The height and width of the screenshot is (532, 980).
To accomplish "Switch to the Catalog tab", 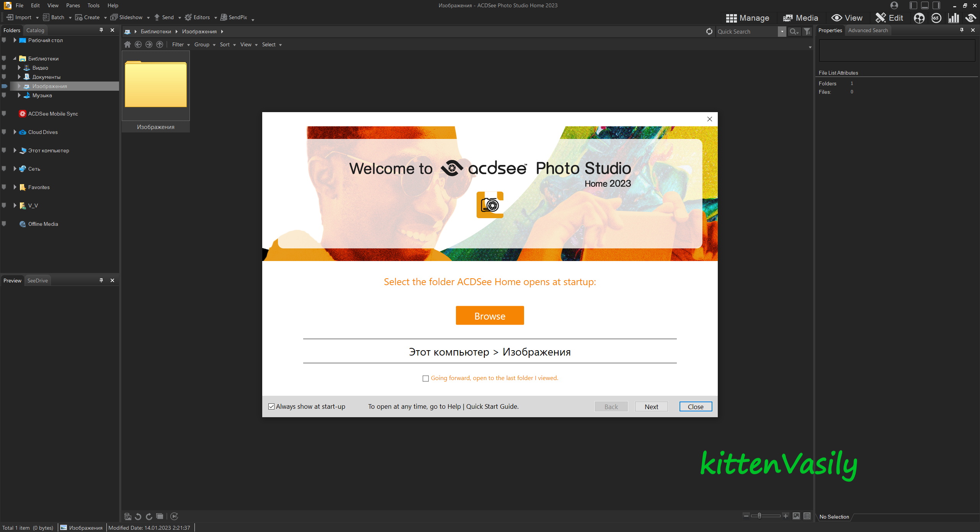I will pyautogui.click(x=35, y=30).
